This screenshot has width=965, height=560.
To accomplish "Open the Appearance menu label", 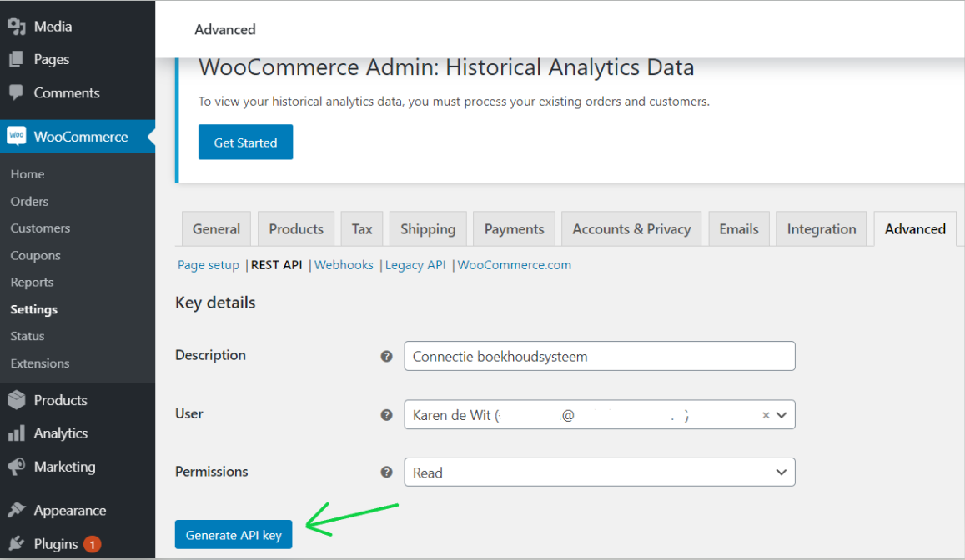I will (69, 510).
